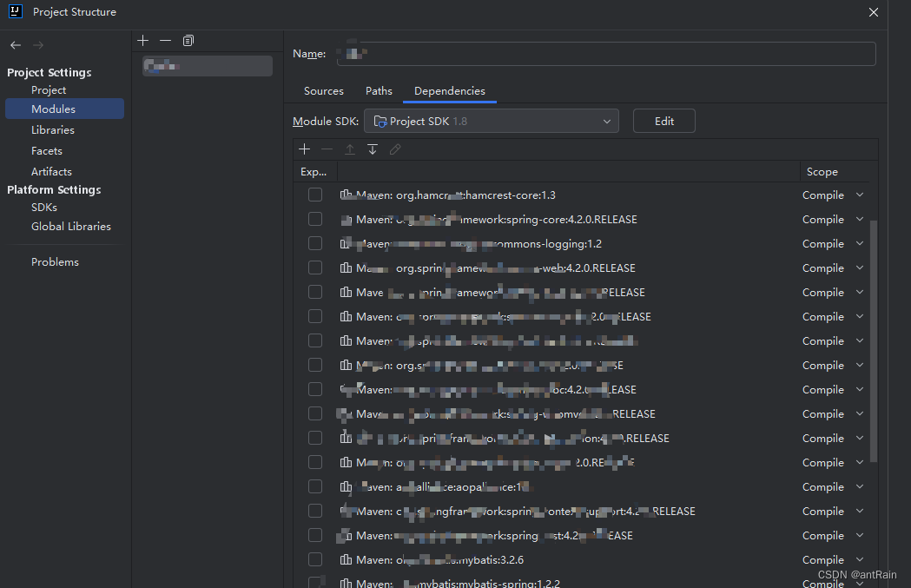Image resolution: width=911 pixels, height=588 pixels.
Task: Tick the export checkbox for spring-web:4.2.0.RELEASE
Action: click(315, 268)
